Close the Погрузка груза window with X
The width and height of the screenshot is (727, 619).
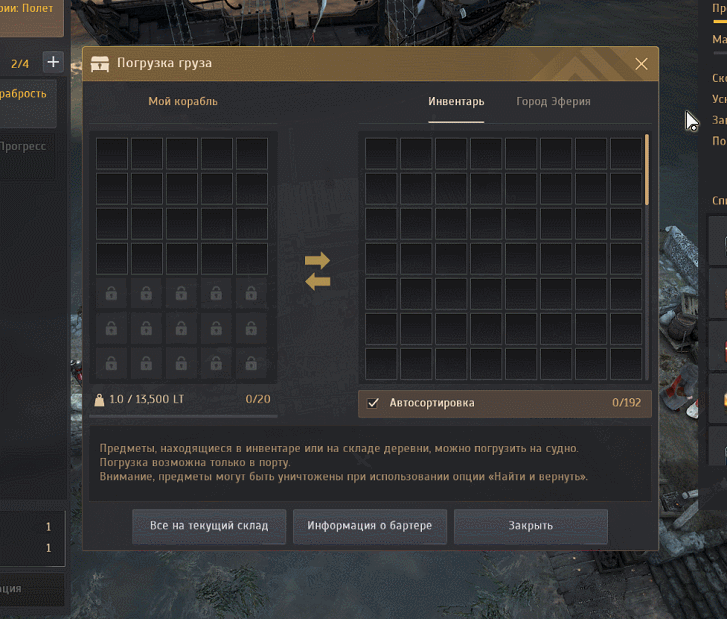click(x=641, y=64)
